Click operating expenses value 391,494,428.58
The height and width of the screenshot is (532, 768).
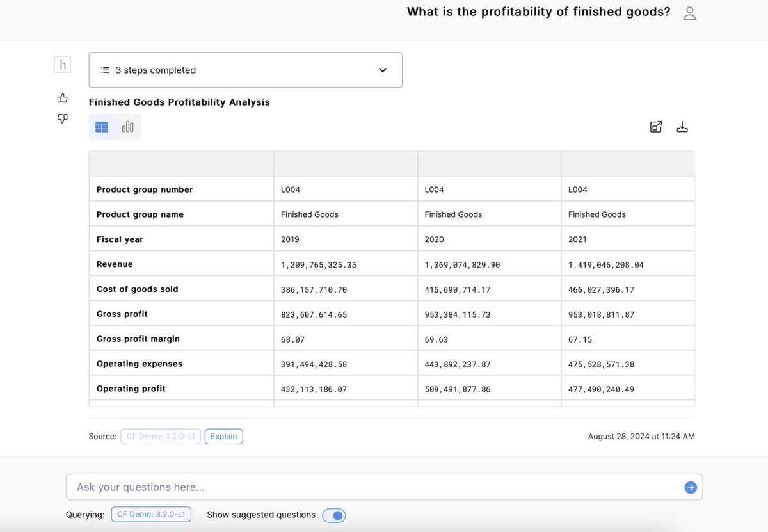coord(314,365)
